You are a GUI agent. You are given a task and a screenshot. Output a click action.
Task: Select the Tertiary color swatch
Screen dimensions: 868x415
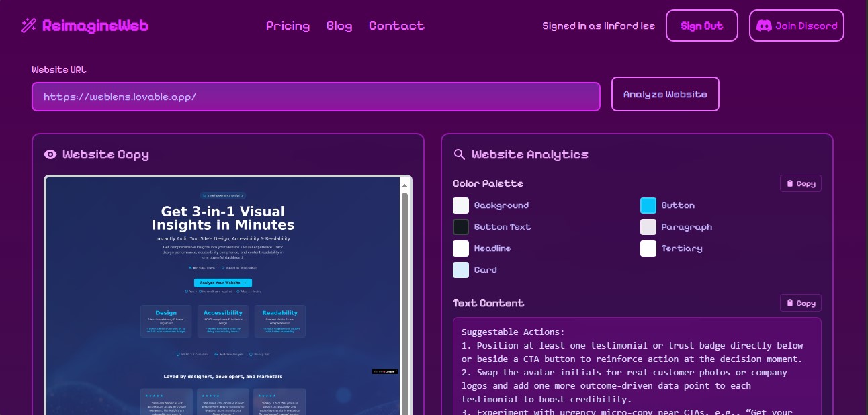(x=648, y=248)
